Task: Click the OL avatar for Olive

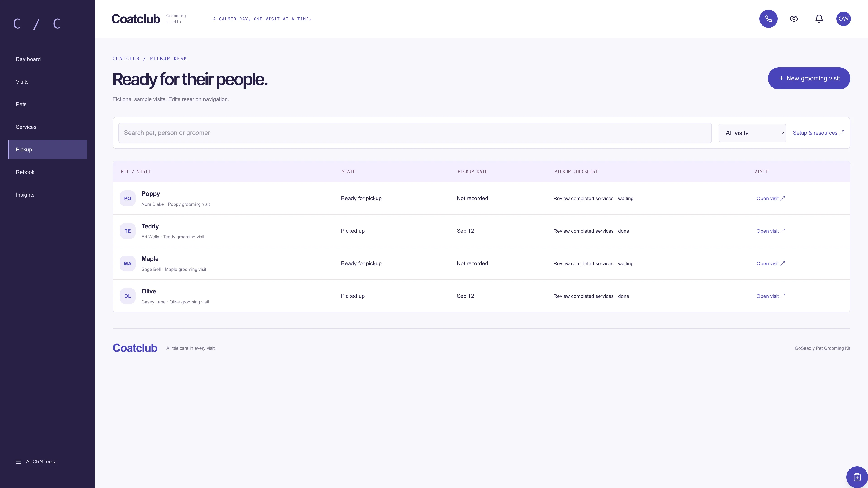Action: [128, 296]
